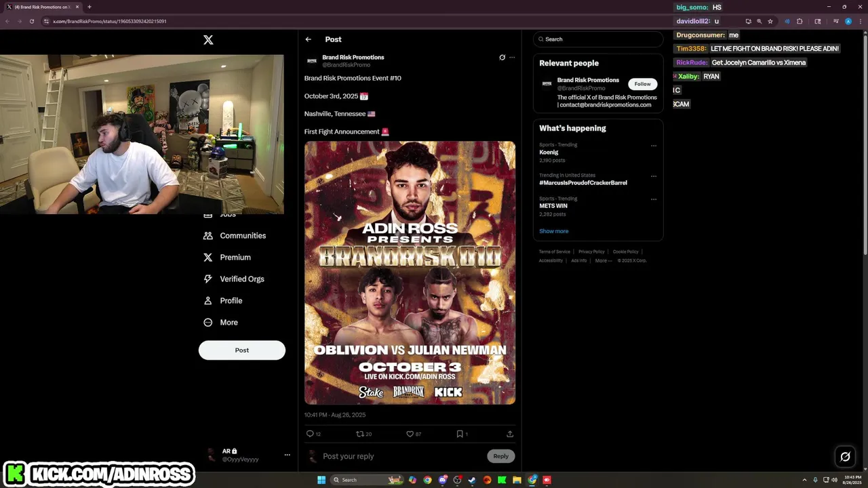Bookmark this page with star icon
Viewport: 868px width, 488px height.
770,21
